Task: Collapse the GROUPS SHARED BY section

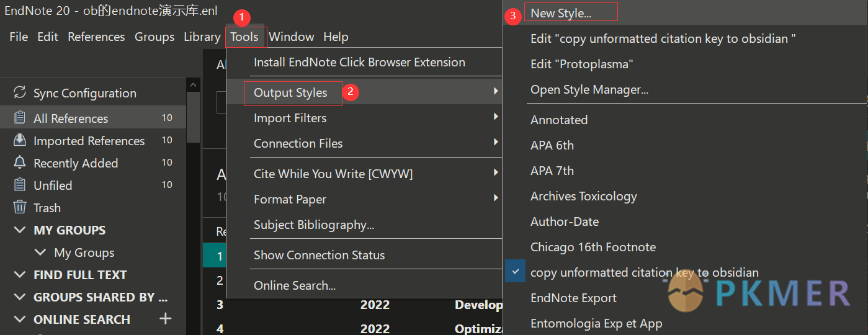Action: click(20, 297)
